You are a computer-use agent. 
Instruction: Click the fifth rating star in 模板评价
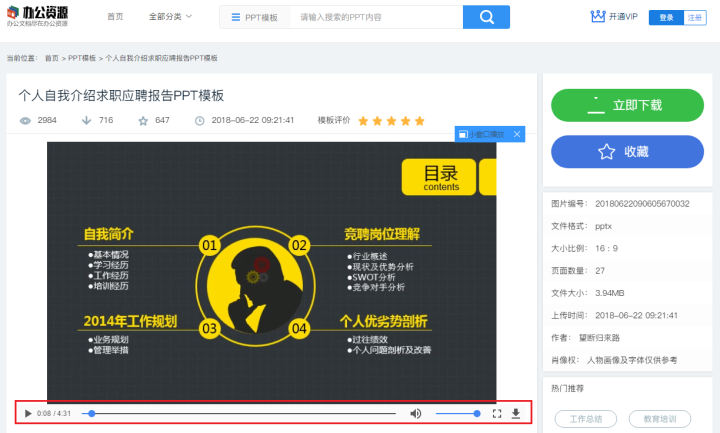(420, 121)
